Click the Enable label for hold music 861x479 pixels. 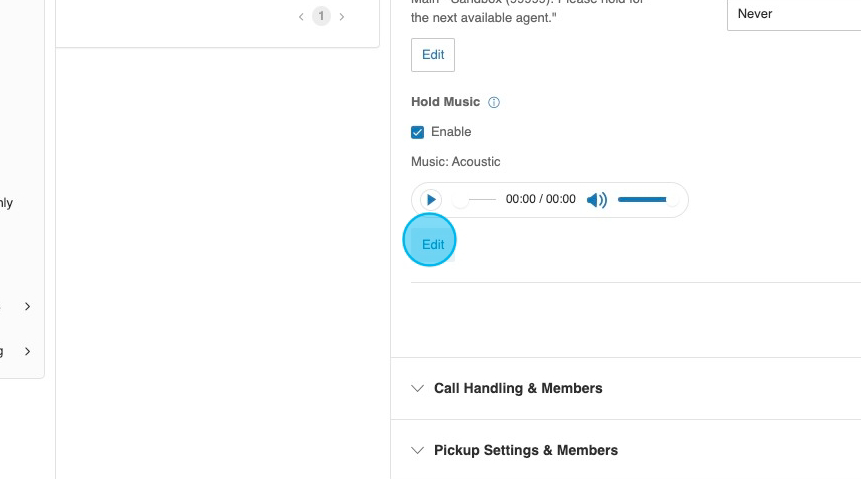(451, 132)
